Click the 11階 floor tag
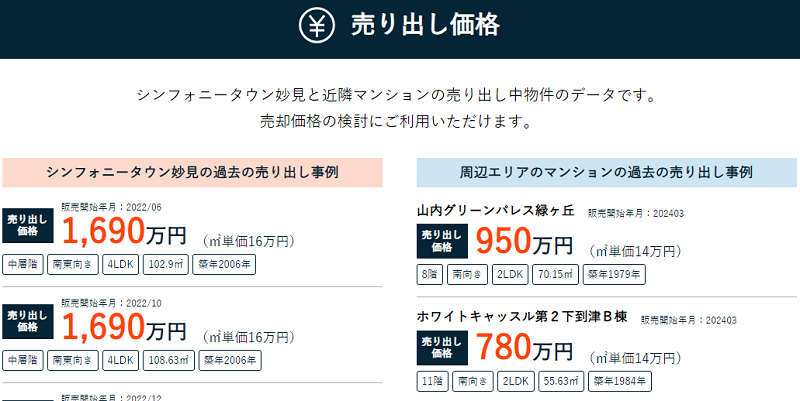 point(433,381)
